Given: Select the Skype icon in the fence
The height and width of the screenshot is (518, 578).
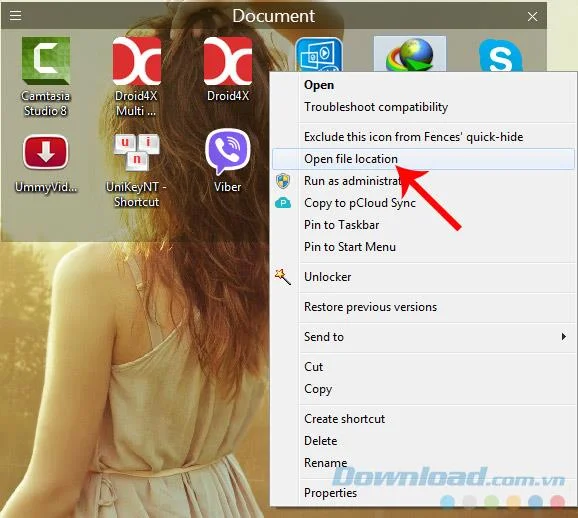Looking at the screenshot, I should pos(501,55).
